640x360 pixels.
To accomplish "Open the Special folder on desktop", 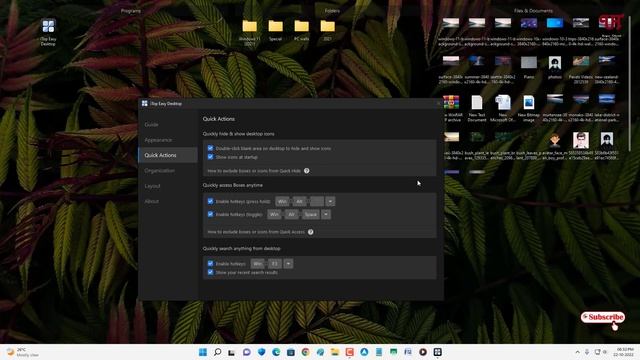I will (x=276, y=31).
